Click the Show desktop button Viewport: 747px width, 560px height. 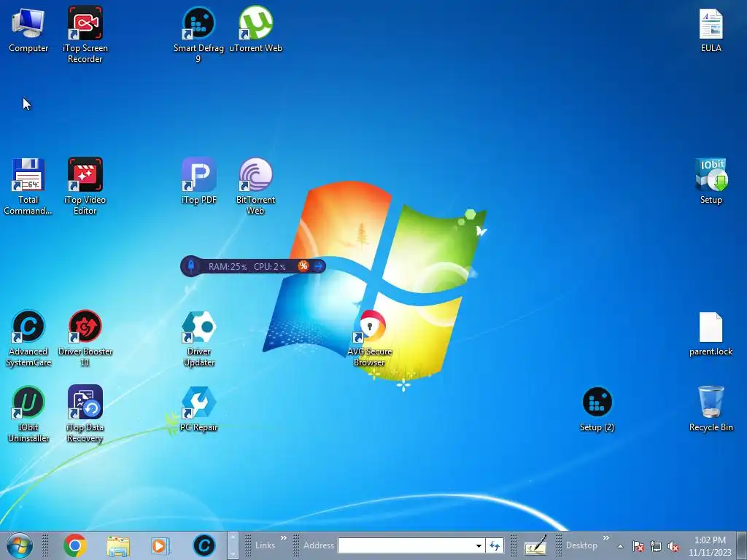(x=743, y=545)
